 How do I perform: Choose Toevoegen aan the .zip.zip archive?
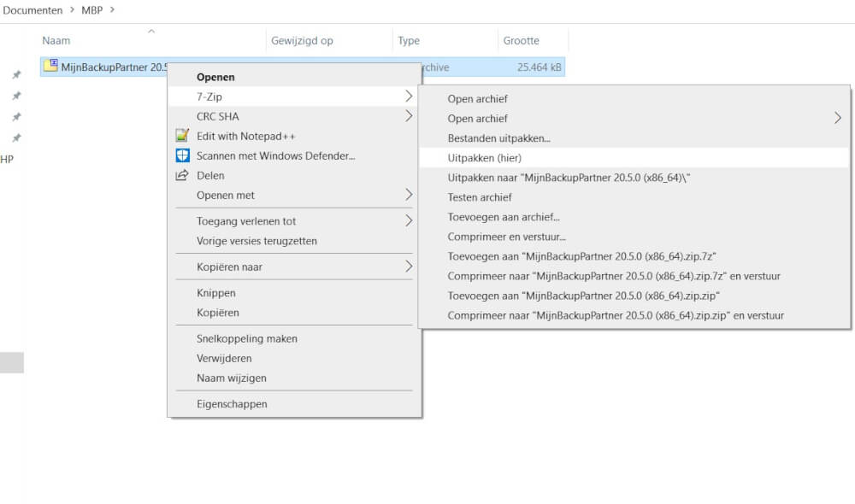583,296
